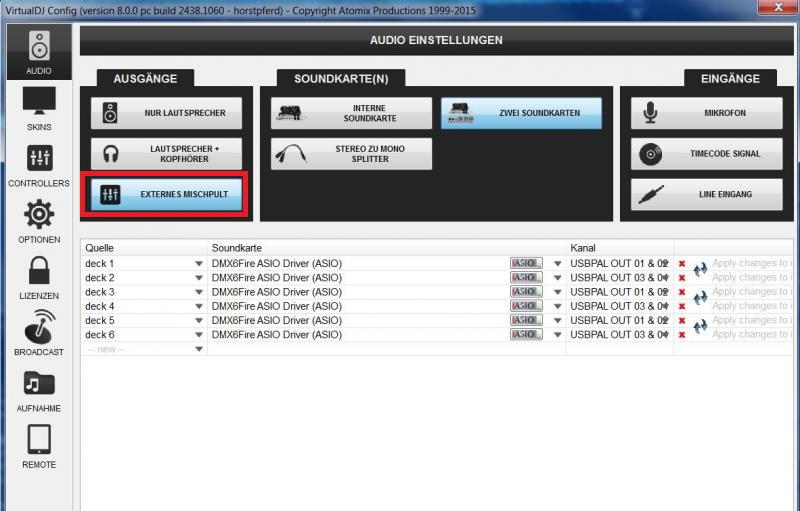Viewport: 800px width, 511px height.
Task: Click the link icon between deck 5 and 6
Action: click(700, 326)
